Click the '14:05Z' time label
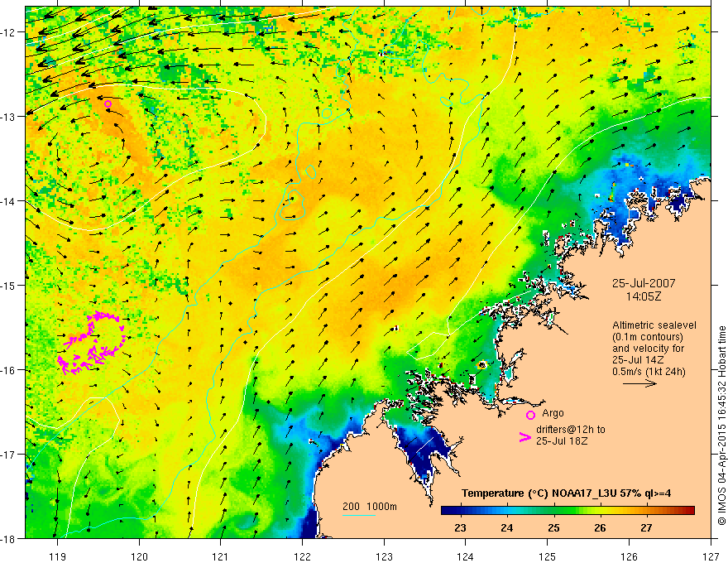Screen dimensions: 728x563 (643, 296)
